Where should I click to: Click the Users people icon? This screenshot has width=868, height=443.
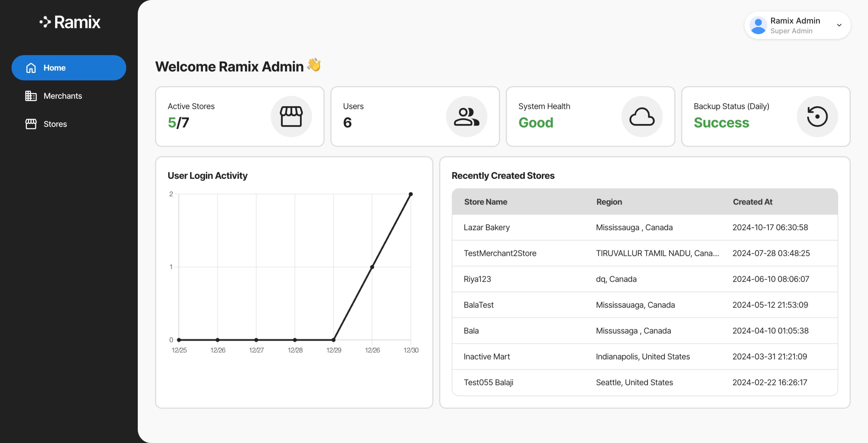pos(466,116)
